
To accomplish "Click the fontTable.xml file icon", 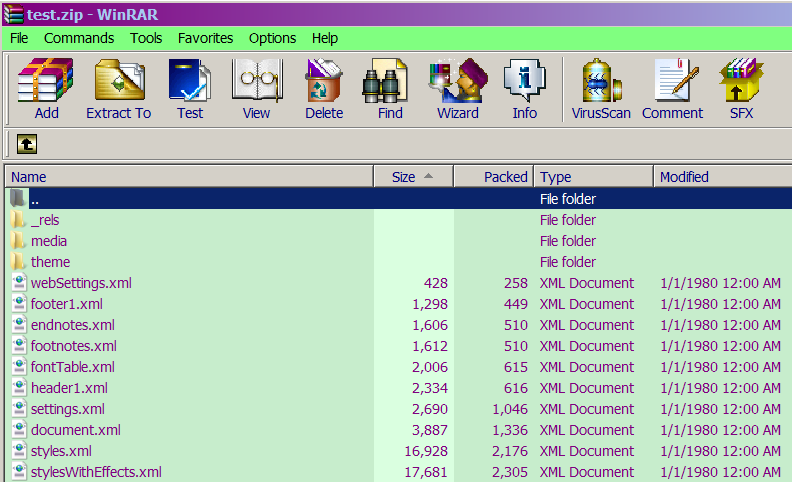I will 19,366.
